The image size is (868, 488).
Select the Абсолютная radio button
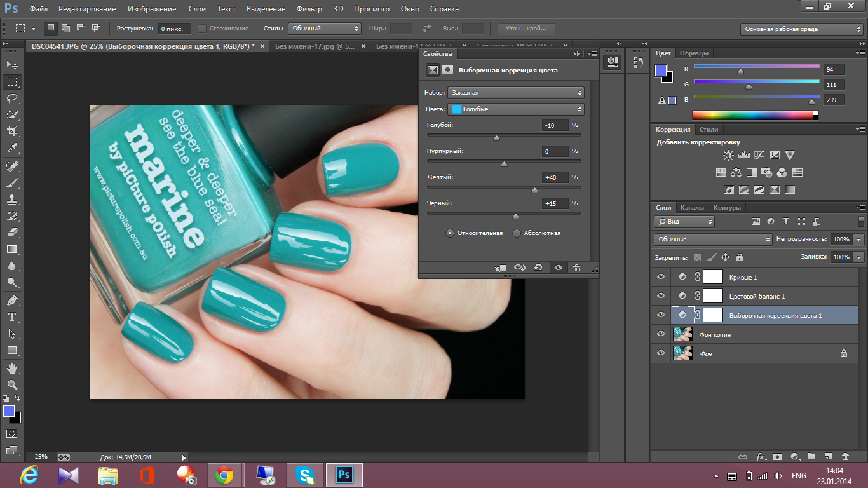(x=517, y=233)
